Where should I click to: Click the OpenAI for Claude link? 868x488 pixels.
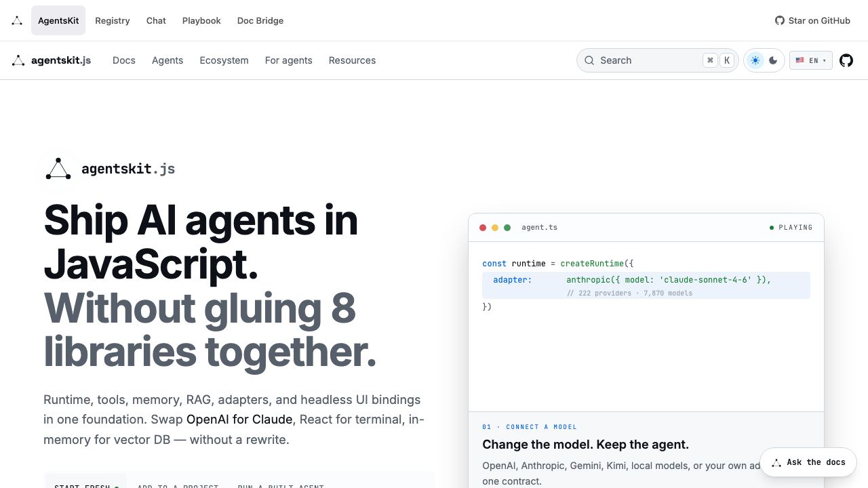pyautogui.click(x=239, y=420)
